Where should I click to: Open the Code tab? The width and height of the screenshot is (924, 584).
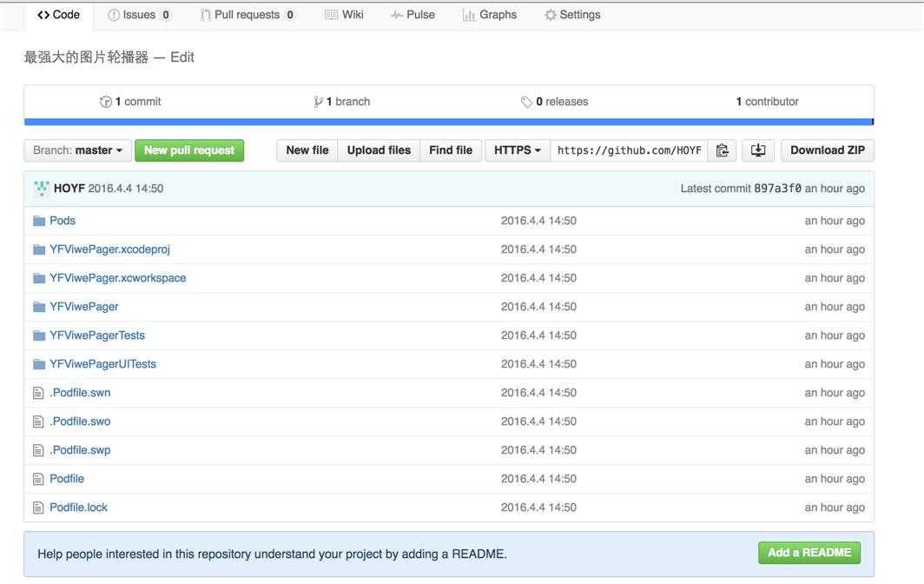[58, 15]
